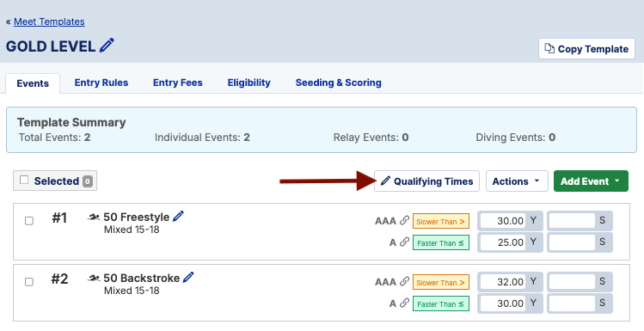The width and height of the screenshot is (644, 331).
Task: Open the Actions dropdown
Action: [517, 181]
